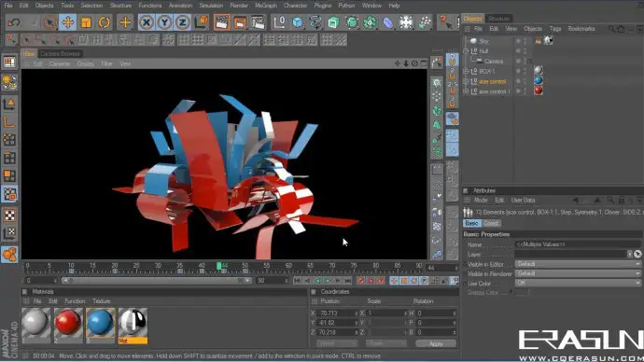This screenshot has width=644, height=362.
Task: Expand the Null object hierarchy
Action: (466, 51)
